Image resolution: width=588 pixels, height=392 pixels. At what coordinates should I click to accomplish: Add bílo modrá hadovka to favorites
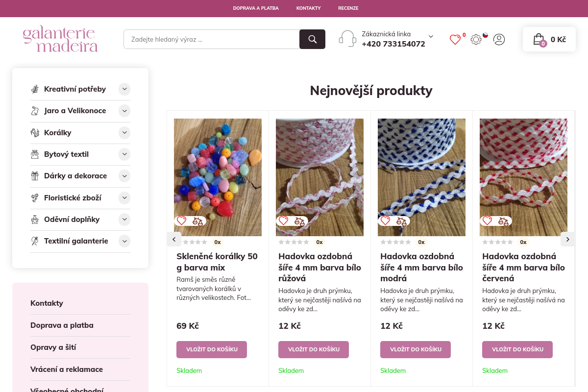(386, 221)
